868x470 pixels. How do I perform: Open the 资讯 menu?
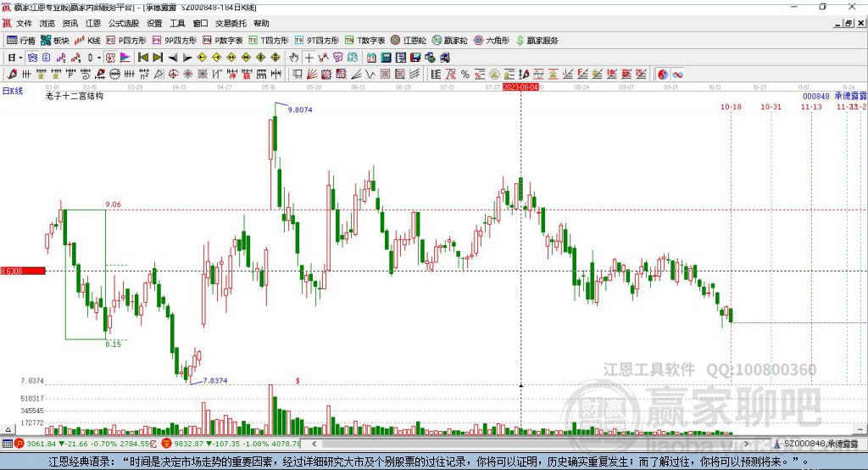pos(70,23)
